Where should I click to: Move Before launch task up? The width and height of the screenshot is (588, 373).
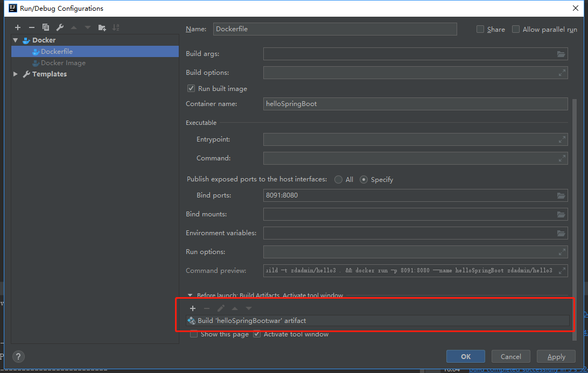pyautogui.click(x=235, y=308)
